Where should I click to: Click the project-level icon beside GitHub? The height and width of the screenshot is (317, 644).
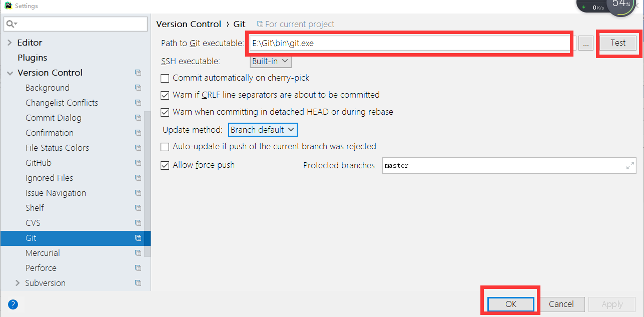pyautogui.click(x=138, y=163)
